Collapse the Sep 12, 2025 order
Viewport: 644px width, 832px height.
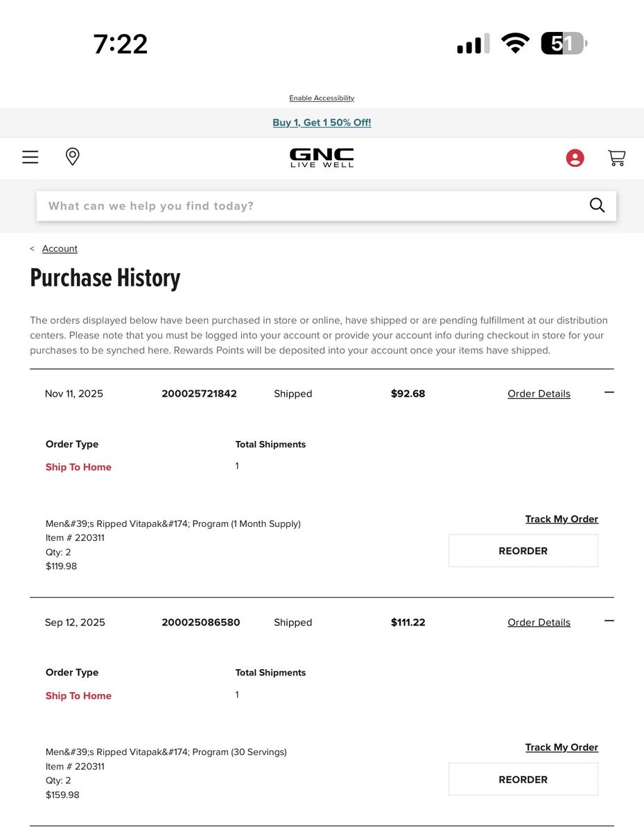(609, 621)
